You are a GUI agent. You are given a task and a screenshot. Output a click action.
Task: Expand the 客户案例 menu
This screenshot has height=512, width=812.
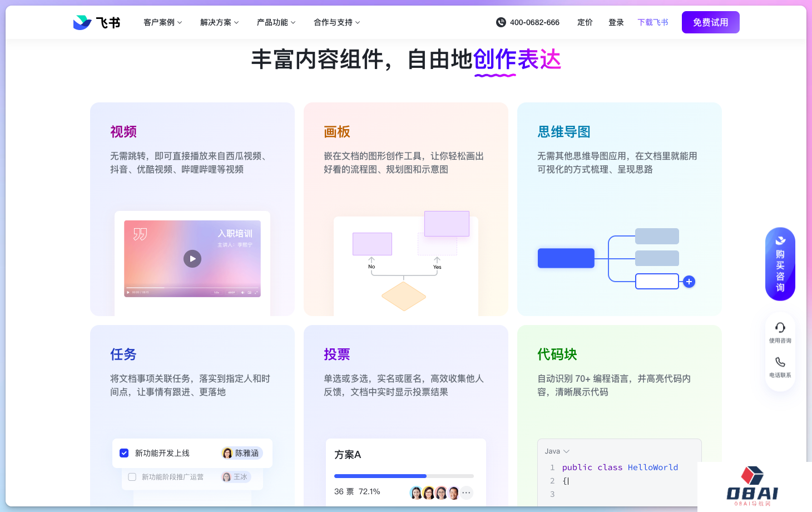coord(162,22)
